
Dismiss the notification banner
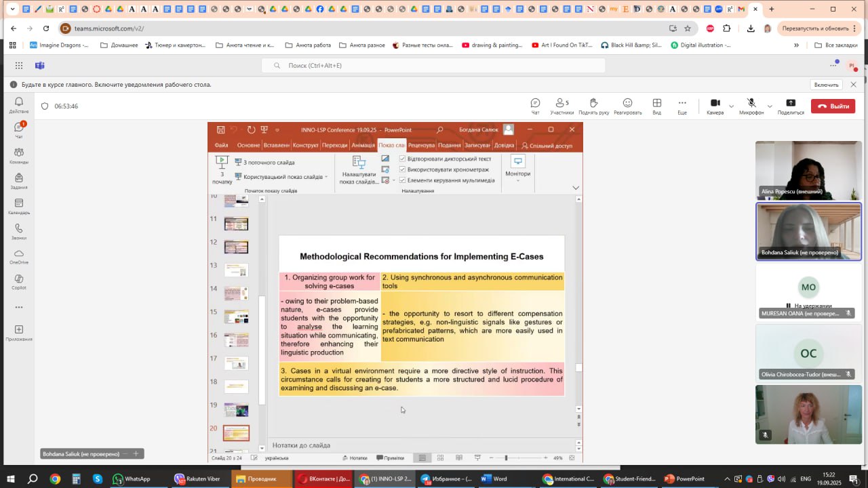pos(854,85)
